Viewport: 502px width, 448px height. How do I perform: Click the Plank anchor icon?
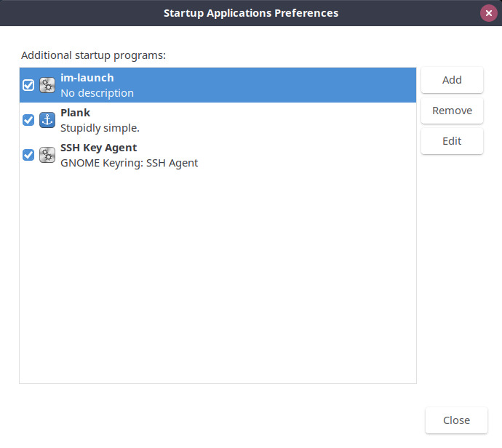(47, 120)
